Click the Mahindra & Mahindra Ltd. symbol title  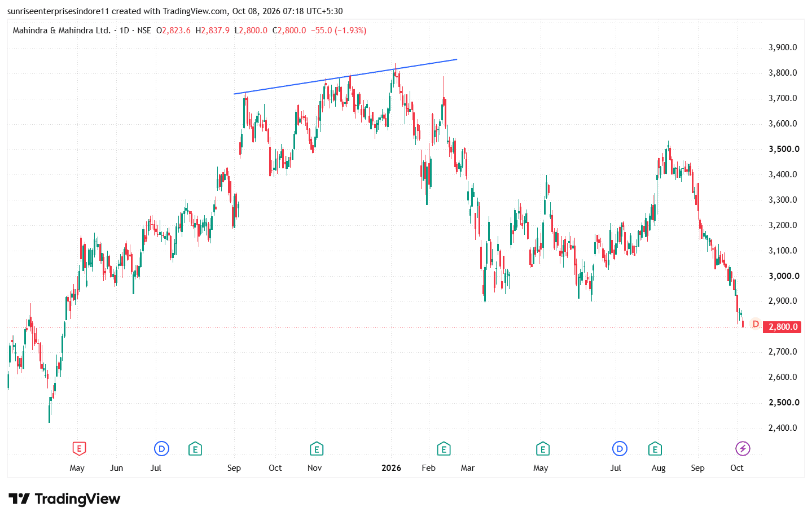tap(62, 30)
